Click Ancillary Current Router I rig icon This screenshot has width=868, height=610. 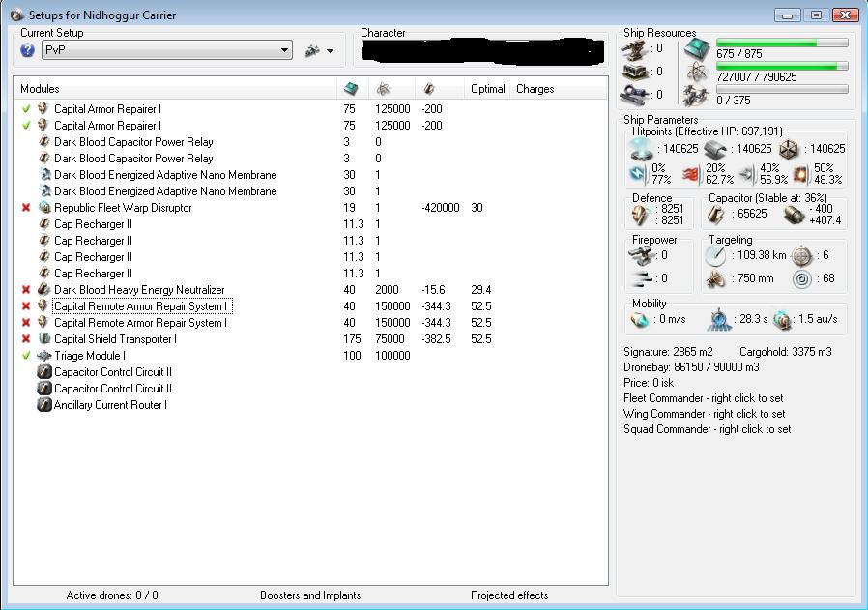point(44,405)
